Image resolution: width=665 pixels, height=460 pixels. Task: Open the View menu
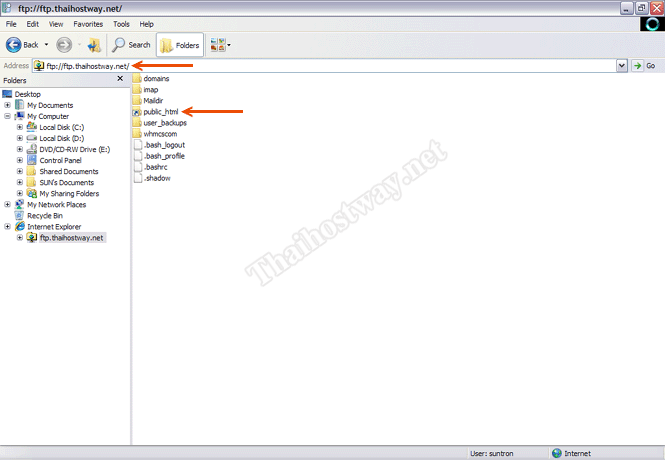pyautogui.click(x=56, y=24)
